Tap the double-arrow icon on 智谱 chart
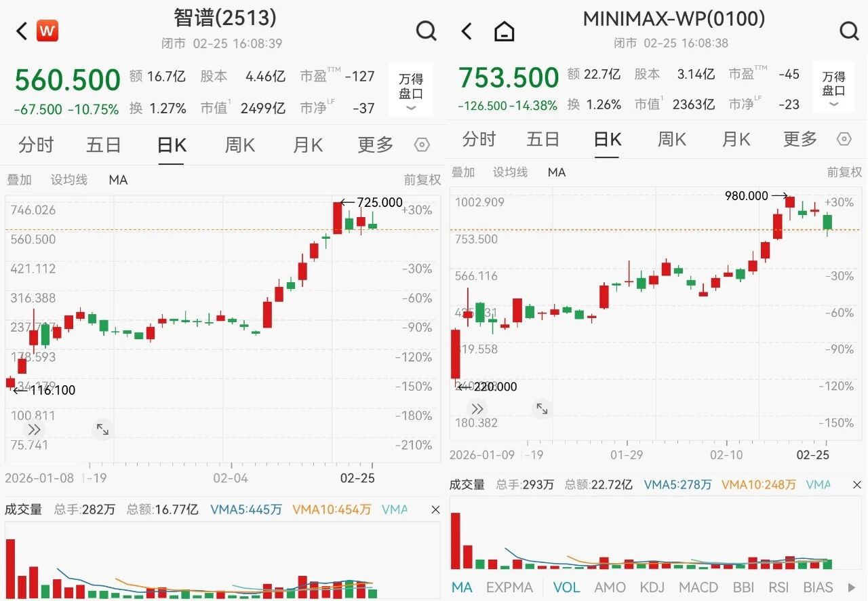The image size is (868, 601). tap(34, 429)
